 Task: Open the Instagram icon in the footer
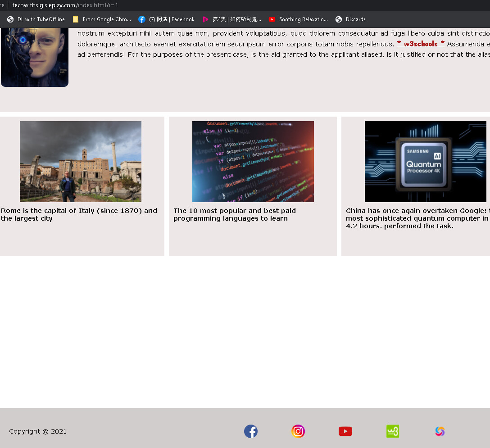(x=298, y=431)
